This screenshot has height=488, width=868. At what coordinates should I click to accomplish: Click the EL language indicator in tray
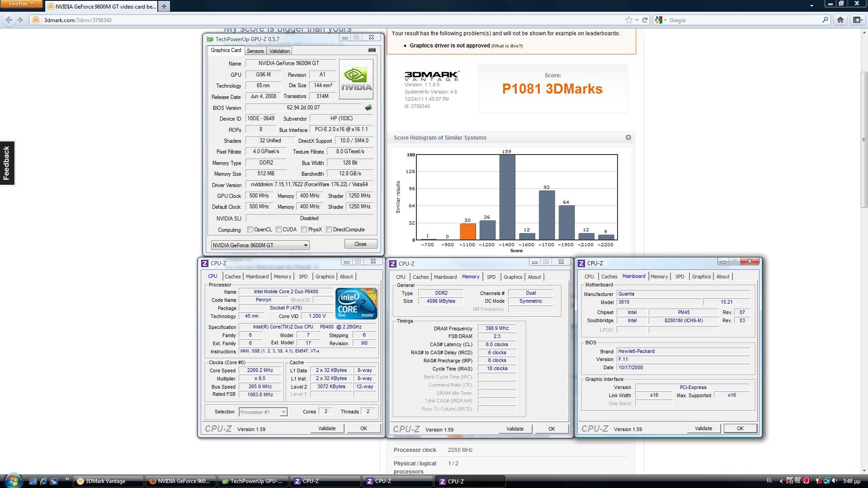click(769, 480)
